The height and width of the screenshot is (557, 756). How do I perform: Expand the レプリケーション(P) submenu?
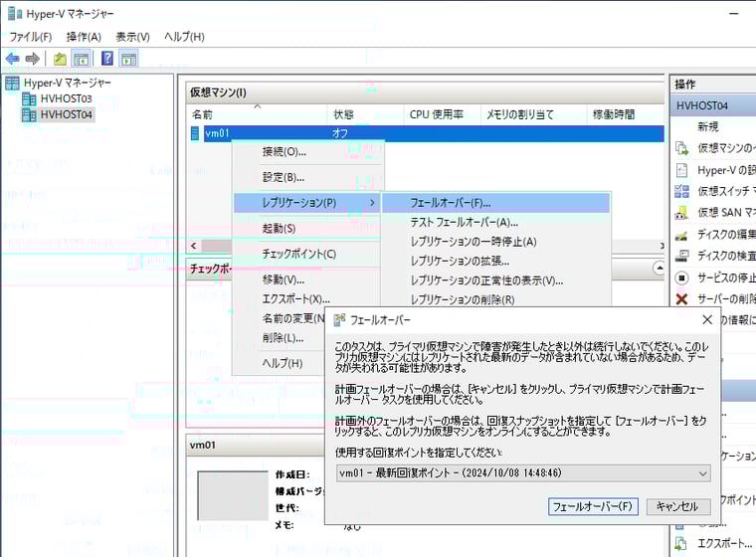[x=307, y=203]
